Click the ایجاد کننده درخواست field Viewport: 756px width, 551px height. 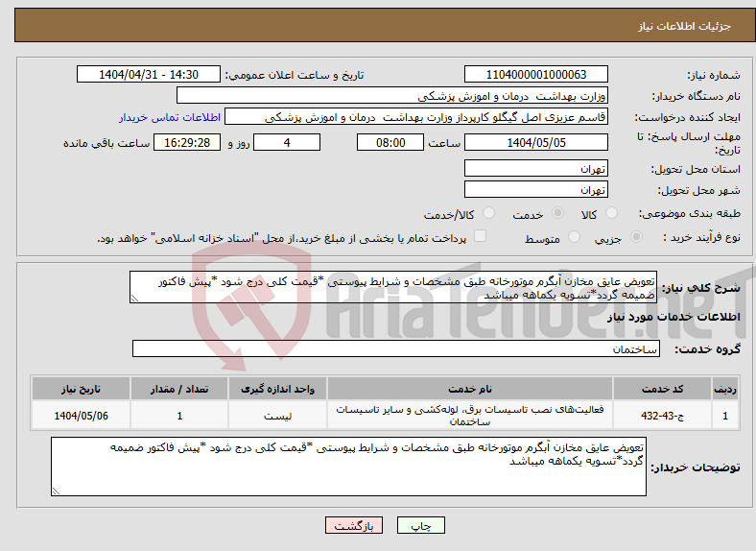[416, 117]
